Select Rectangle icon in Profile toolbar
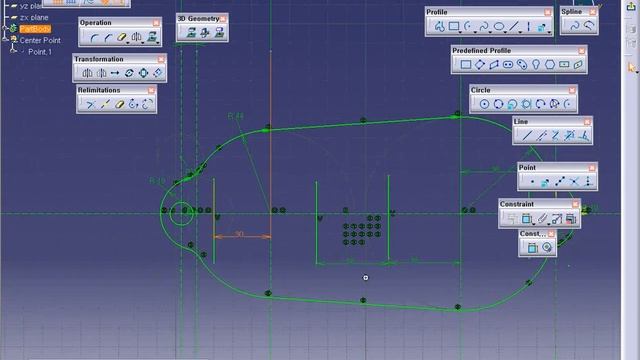The image size is (640, 360). tap(453, 27)
